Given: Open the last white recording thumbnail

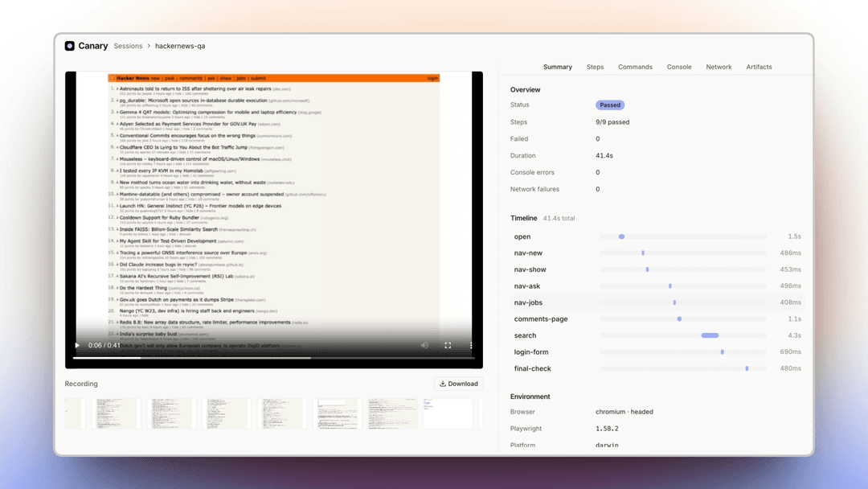Looking at the screenshot, I should click(x=448, y=413).
